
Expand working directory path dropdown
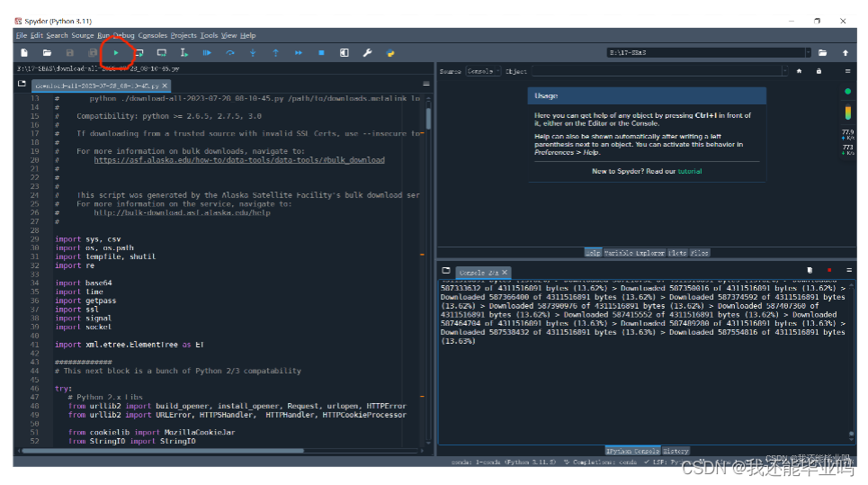[x=808, y=52]
